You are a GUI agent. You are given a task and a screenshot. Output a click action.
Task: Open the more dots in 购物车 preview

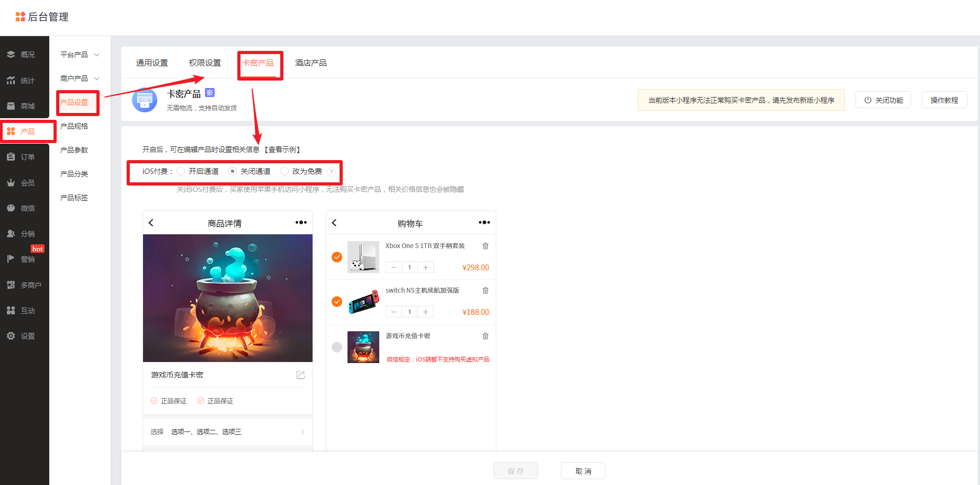coord(484,223)
